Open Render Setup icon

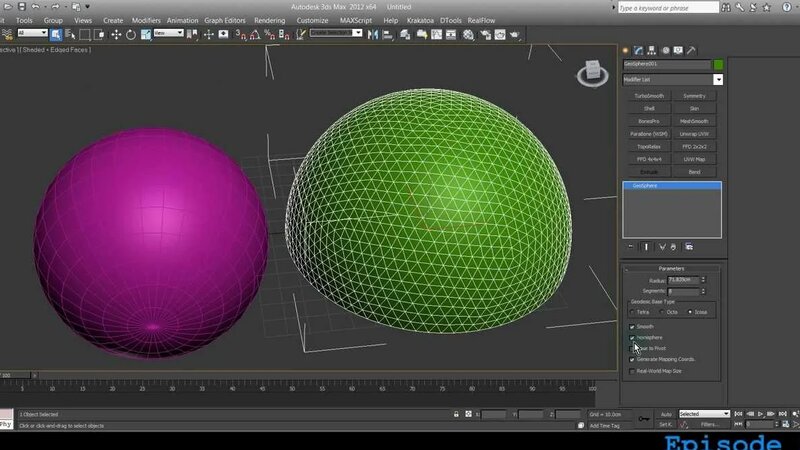click(485, 35)
